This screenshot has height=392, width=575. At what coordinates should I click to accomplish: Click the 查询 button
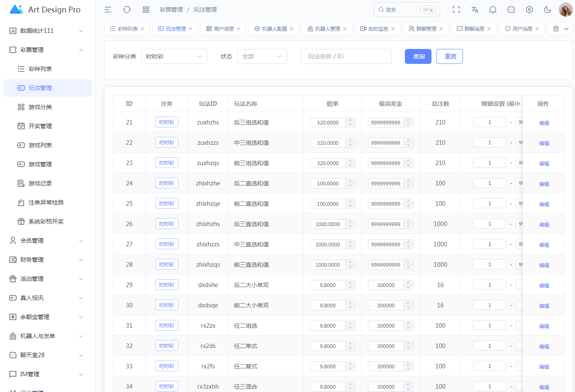418,56
